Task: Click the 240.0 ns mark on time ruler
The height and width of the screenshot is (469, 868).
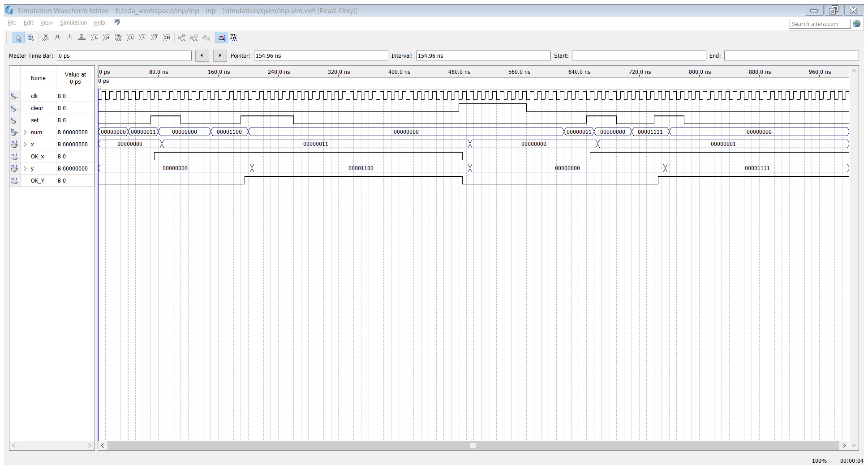Action: [279, 72]
